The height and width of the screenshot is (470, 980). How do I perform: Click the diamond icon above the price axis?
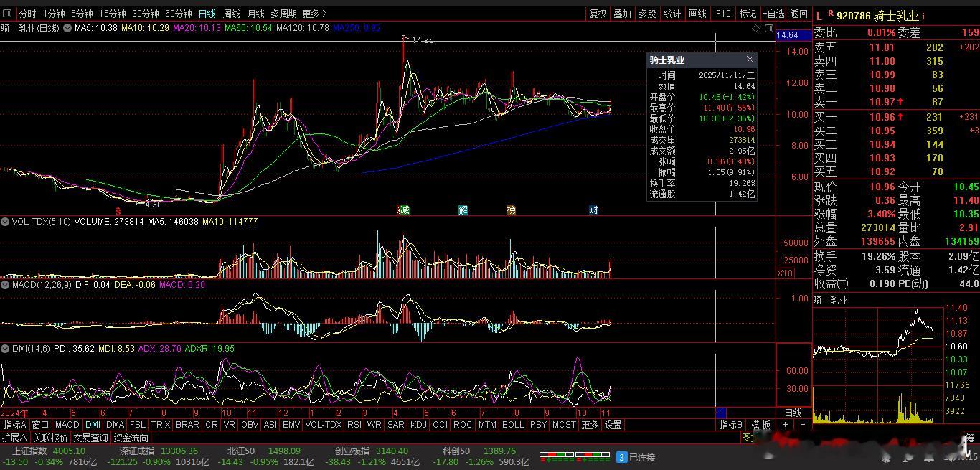click(756, 29)
